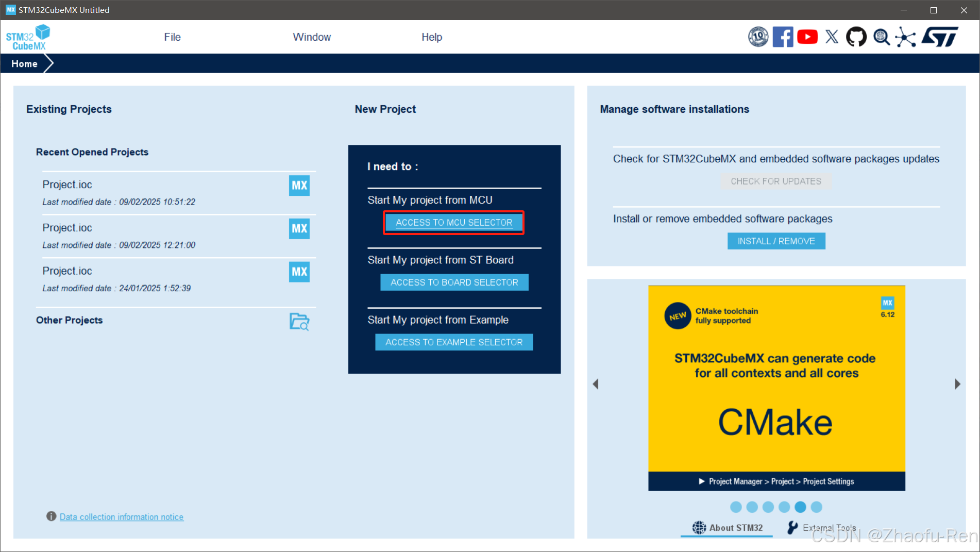Open the File menu
The height and width of the screenshot is (552, 980).
point(172,37)
